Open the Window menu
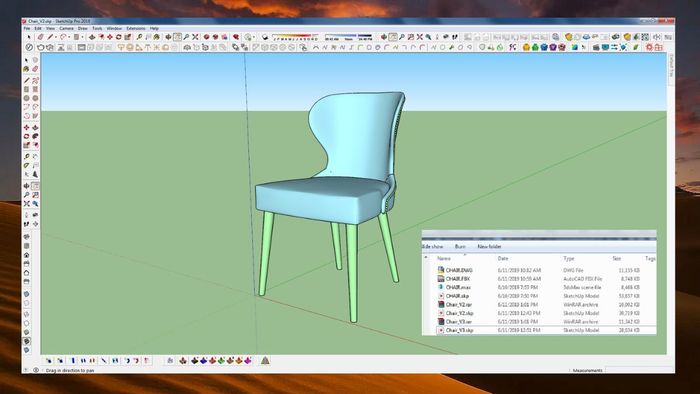The image size is (700, 394). (x=114, y=28)
